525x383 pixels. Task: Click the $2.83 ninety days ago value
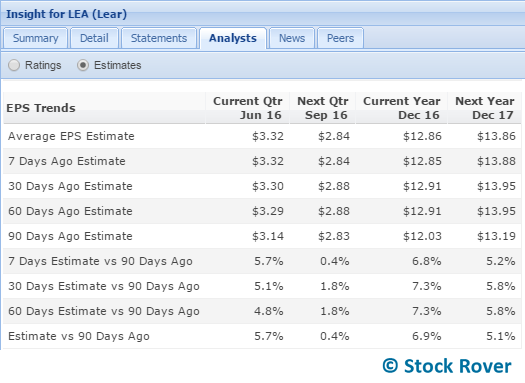coord(334,236)
